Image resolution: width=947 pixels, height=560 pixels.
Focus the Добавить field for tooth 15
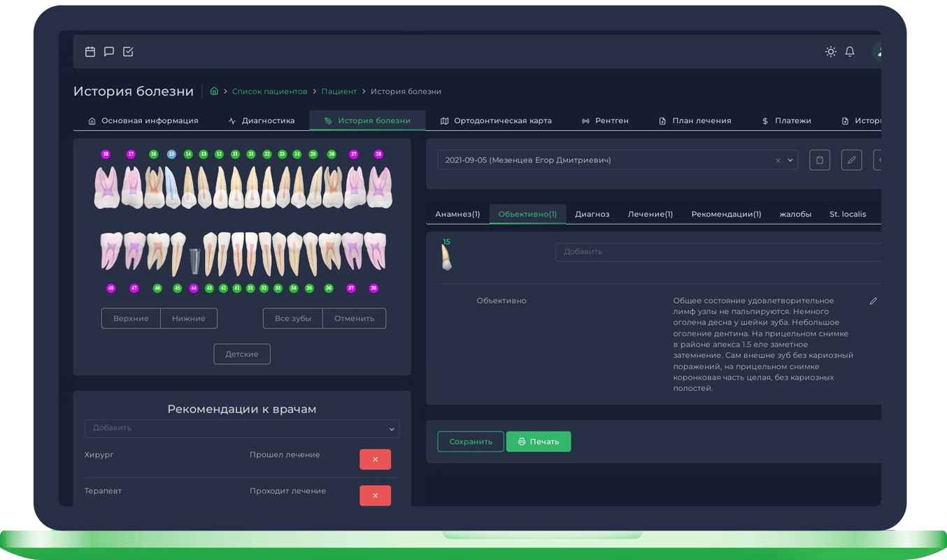[718, 252]
